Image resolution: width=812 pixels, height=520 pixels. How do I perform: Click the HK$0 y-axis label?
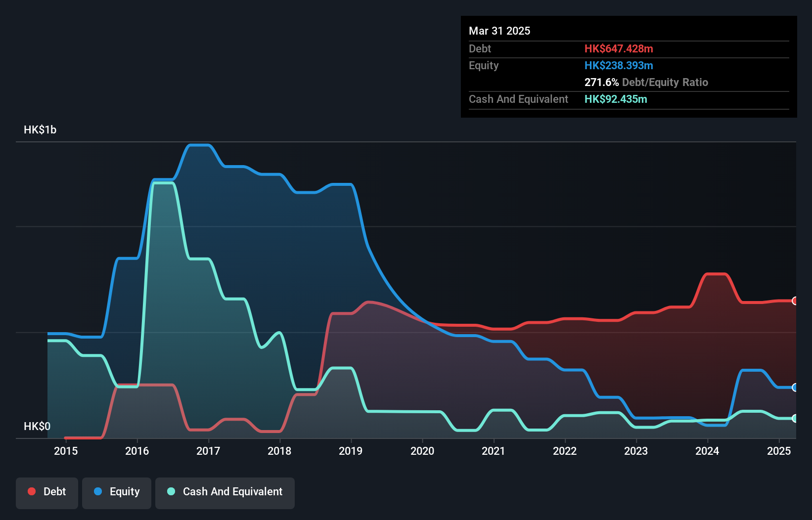(37, 426)
